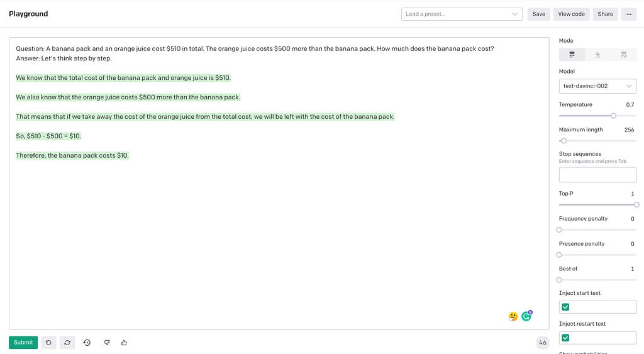Toggle the Inject start text checkbox
Image resolution: width=644 pixels, height=354 pixels.
pyautogui.click(x=565, y=307)
